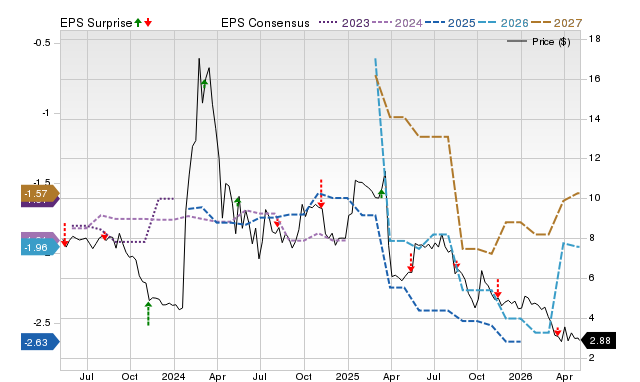Click the 18 label on the price axis

tap(594, 39)
